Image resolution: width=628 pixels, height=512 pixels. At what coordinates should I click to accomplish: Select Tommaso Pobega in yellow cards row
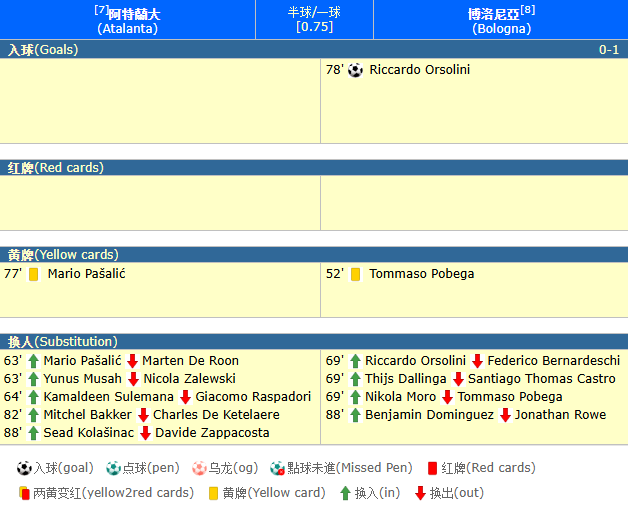click(422, 274)
